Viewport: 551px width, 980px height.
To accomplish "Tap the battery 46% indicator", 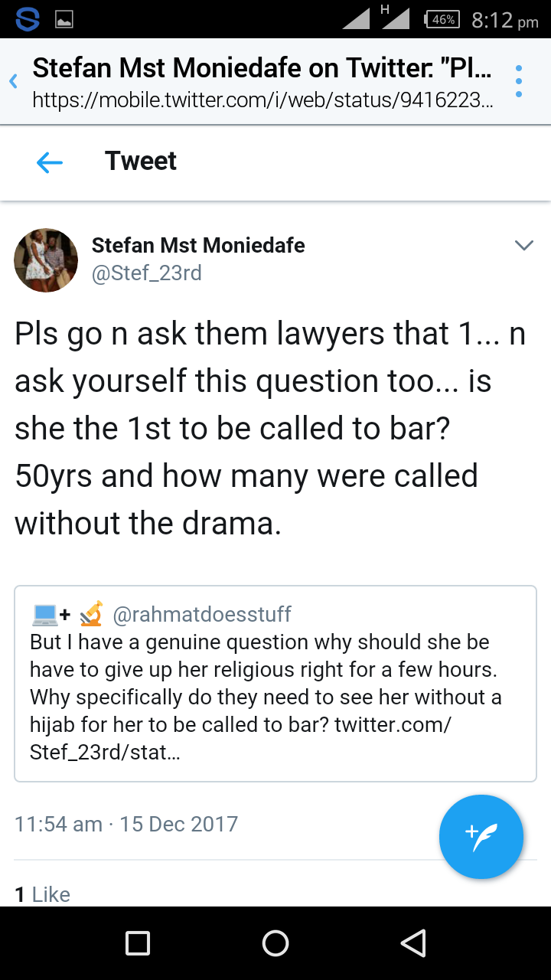I will pos(442,20).
